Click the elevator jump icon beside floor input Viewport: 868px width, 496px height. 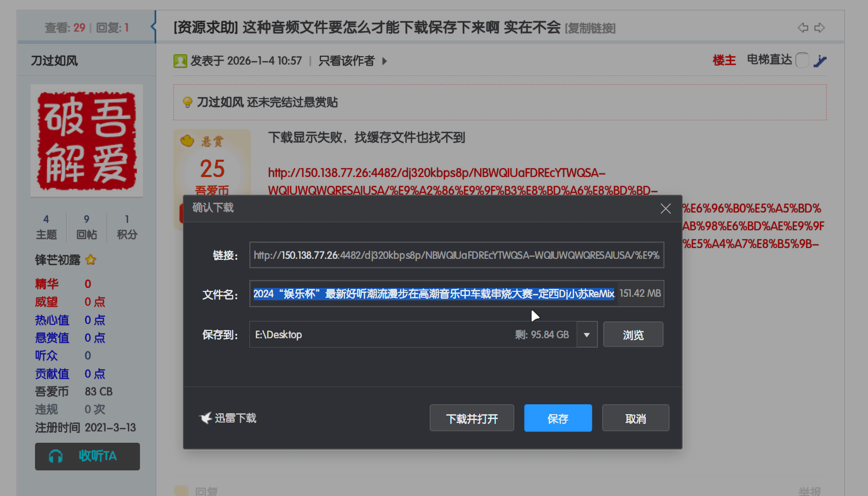pyautogui.click(x=820, y=61)
